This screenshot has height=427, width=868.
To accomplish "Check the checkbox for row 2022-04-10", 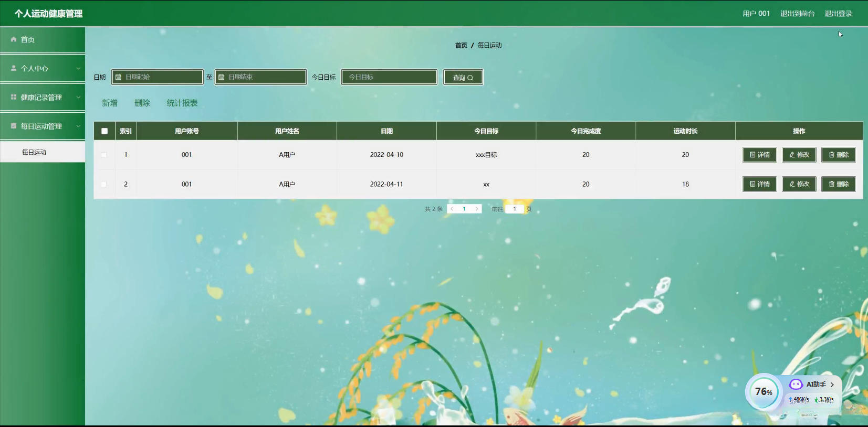I will (103, 155).
